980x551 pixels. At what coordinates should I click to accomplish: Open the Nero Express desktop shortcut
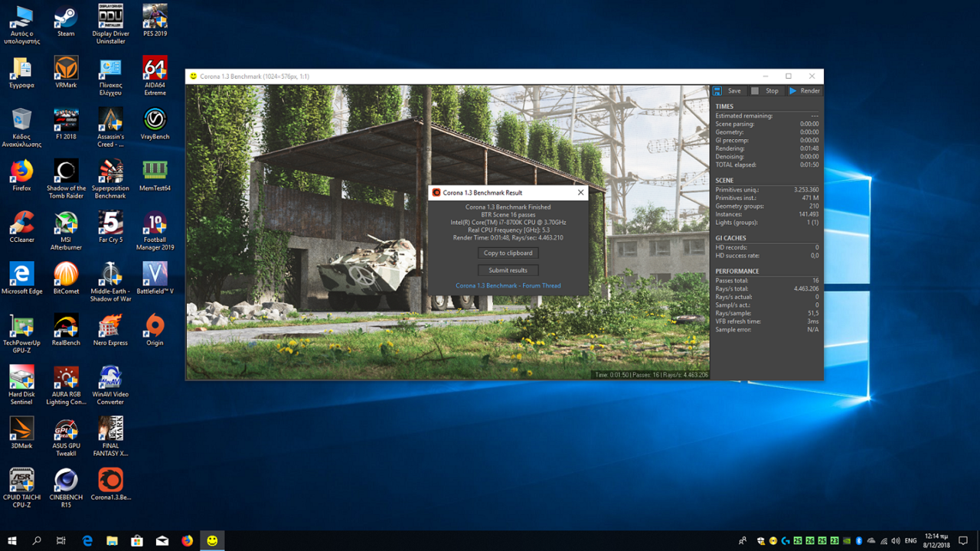tap(110, 329)
